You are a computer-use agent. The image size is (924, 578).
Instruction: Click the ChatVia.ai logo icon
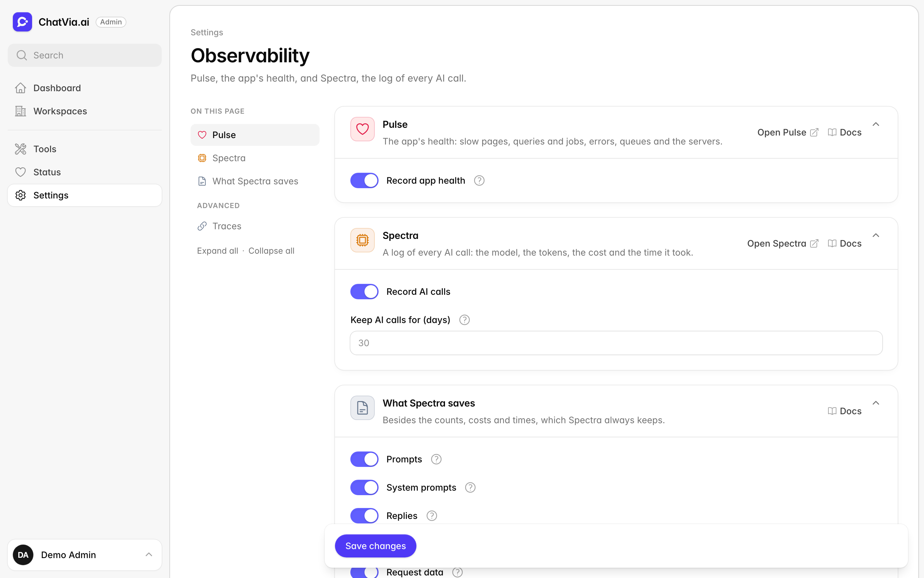coord(22,22)
